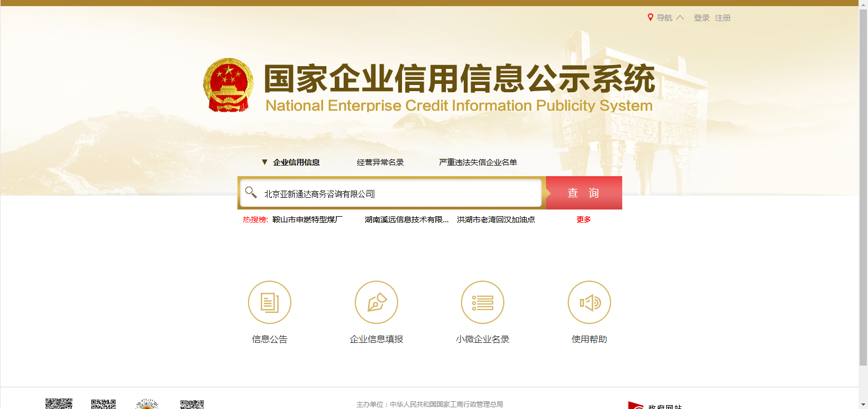
Task: Open hot search 鞍山市申燃特型煤厂
Action: 307,220
